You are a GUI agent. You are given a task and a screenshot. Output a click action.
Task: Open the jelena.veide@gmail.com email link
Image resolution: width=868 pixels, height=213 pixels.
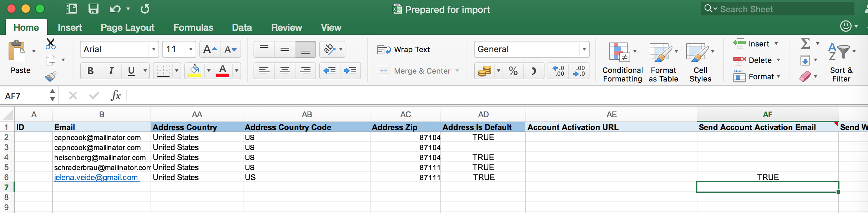(96, 178)
